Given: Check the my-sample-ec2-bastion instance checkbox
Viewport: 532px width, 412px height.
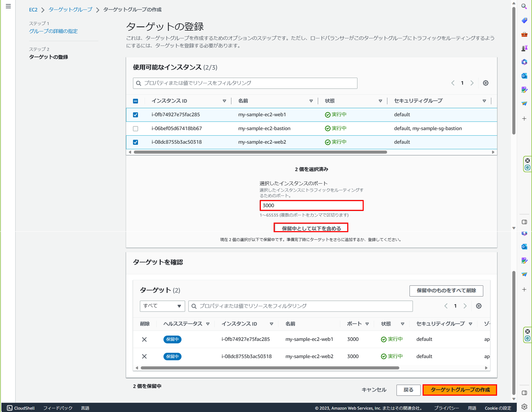Looking at the screenshot, I should point(135,129).
